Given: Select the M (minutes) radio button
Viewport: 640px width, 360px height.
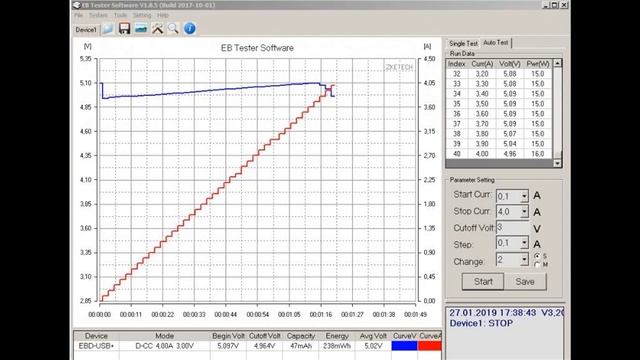Looking at the screenshot, I should (x=537, y=264).
